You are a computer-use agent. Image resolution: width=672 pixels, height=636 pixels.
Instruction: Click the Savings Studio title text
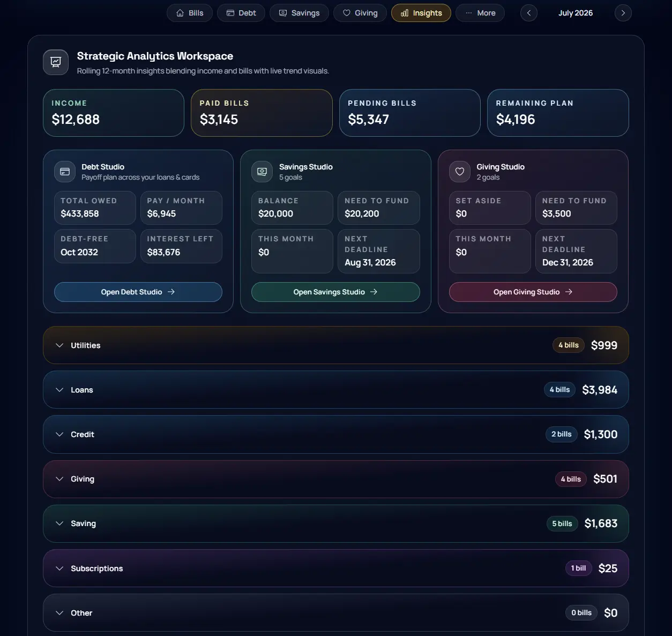(306, 167)
